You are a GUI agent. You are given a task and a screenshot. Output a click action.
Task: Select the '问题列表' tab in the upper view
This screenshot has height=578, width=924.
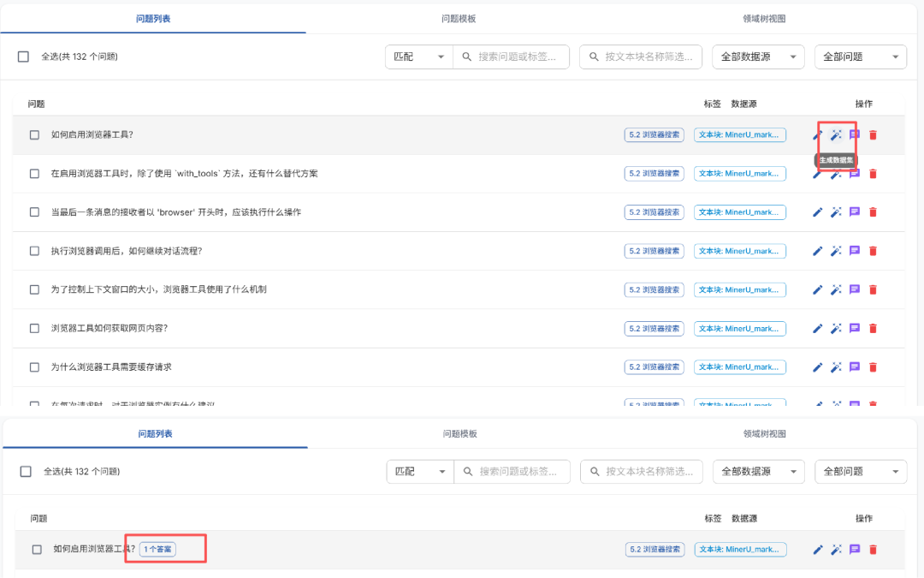pyautogui.click(x=153, y=19)
